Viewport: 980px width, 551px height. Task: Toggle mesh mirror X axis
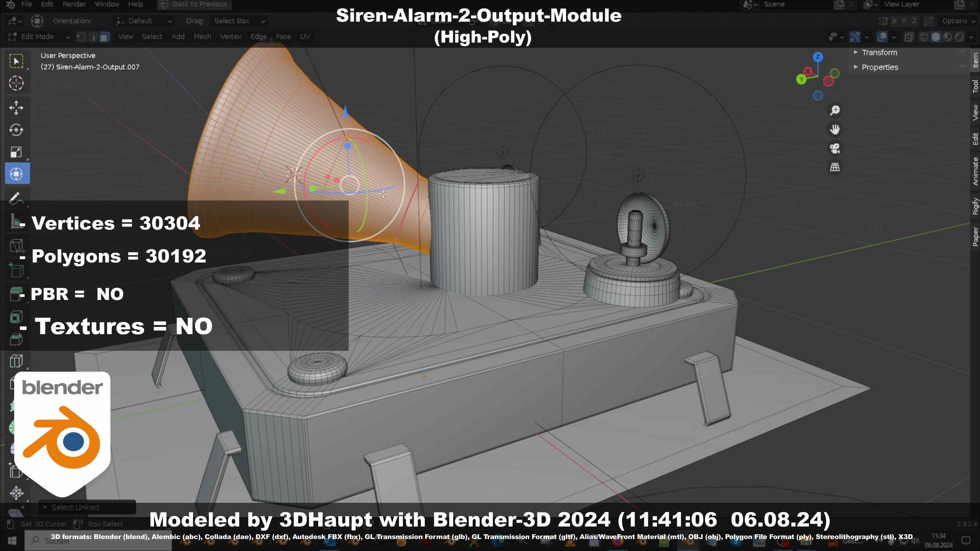click(894, 21)
